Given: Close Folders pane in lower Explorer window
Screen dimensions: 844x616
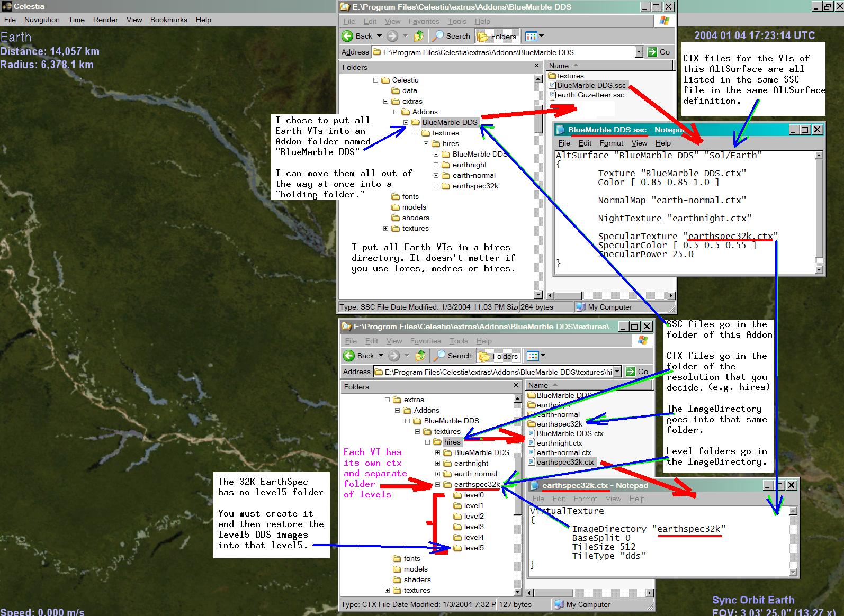Looking at the screenshot, I should click(517, 386).
